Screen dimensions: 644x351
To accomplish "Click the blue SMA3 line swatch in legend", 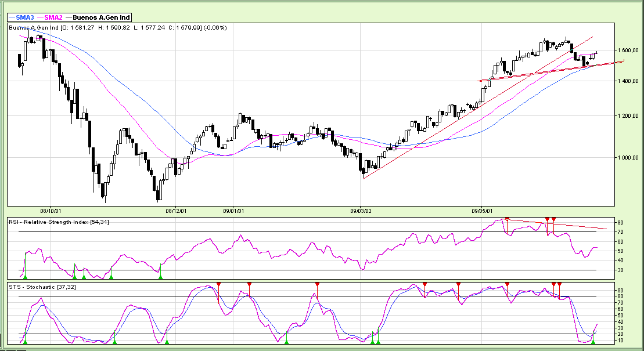I will click(12, 17).
